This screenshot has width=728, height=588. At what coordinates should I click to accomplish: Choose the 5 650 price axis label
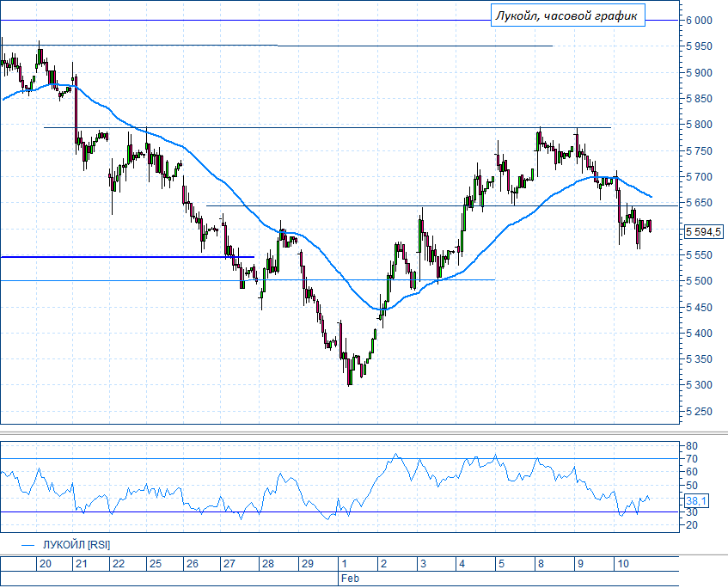(x=700, y=203)
